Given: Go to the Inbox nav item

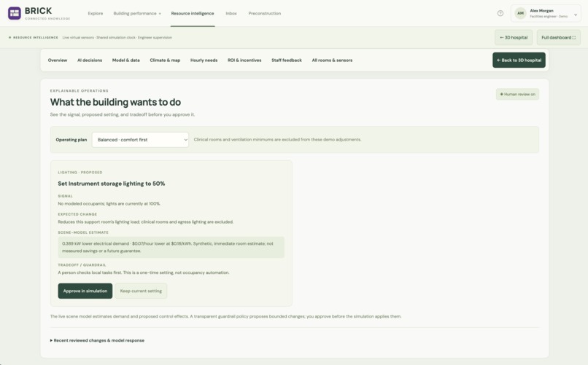Looking at the screenshot, I should [231, 13].
